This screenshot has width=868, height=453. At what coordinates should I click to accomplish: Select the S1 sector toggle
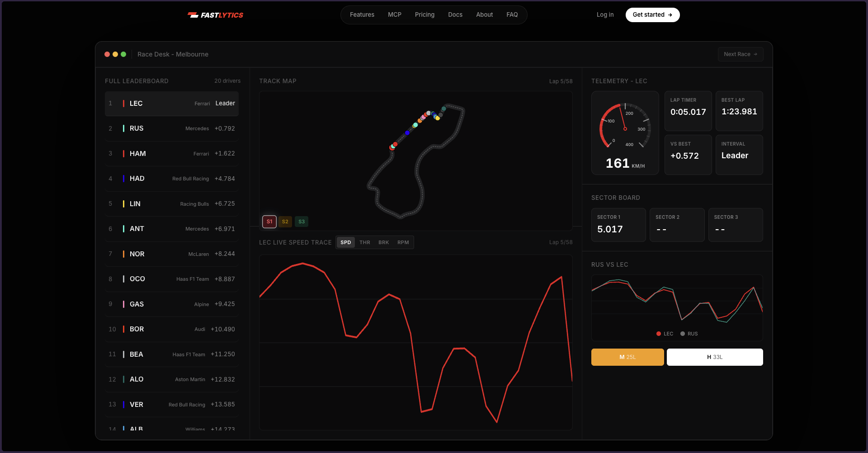(x=269, y=222)
